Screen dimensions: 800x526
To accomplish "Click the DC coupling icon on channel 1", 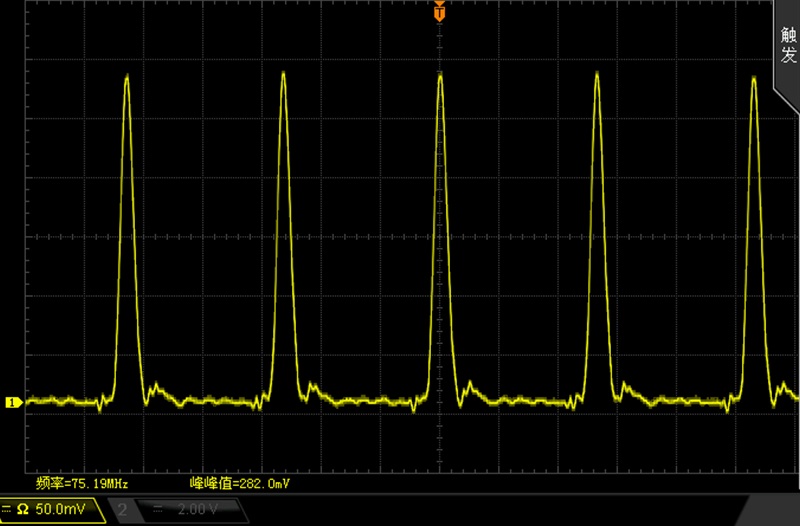I will (x=6, y=509).
